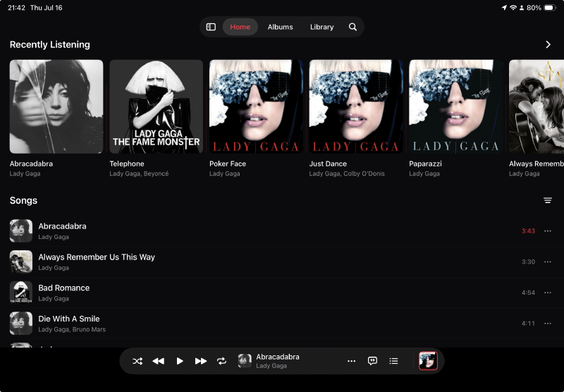Viewport: 564px width, 392px height.
Task: Show lyrics with speech bubble icon
Action: [x=372, y=361]
